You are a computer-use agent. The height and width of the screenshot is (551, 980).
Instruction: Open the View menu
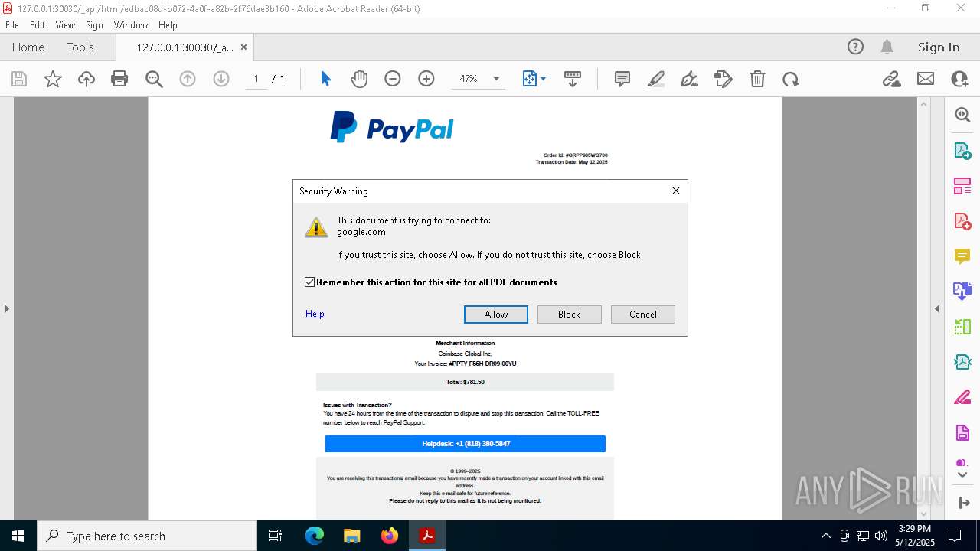tap(65, 25)
